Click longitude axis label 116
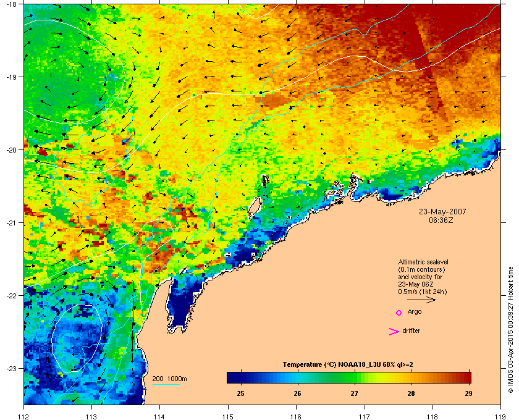This screenshot has width=519, height=420. [x=296, y=416]
